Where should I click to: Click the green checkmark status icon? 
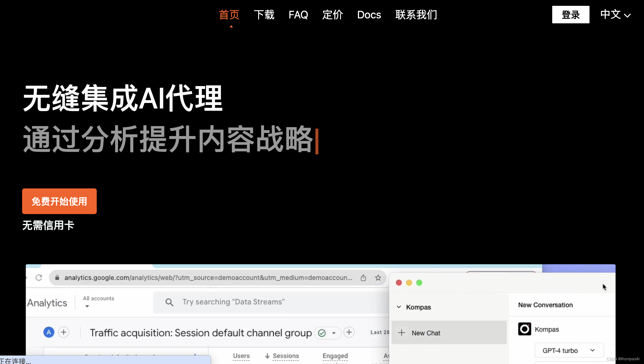pyautogui.click(x=322, y=333)
